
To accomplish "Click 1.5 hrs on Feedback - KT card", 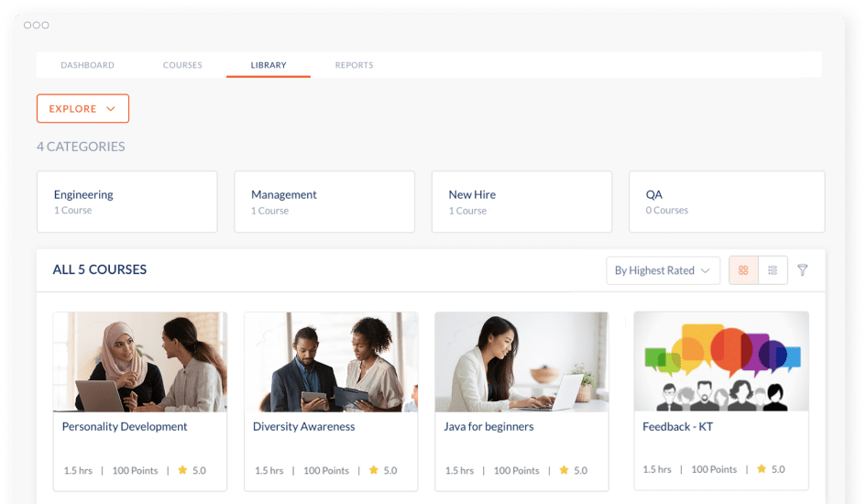I will point(657,469).
